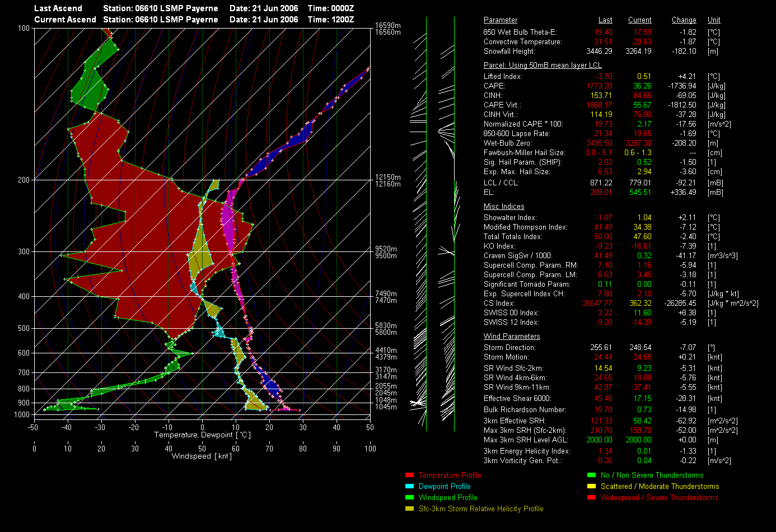Click the red Temperature Profile legend swatch
The width and height of the screenshot is (776, 532).
click(409, 475)
